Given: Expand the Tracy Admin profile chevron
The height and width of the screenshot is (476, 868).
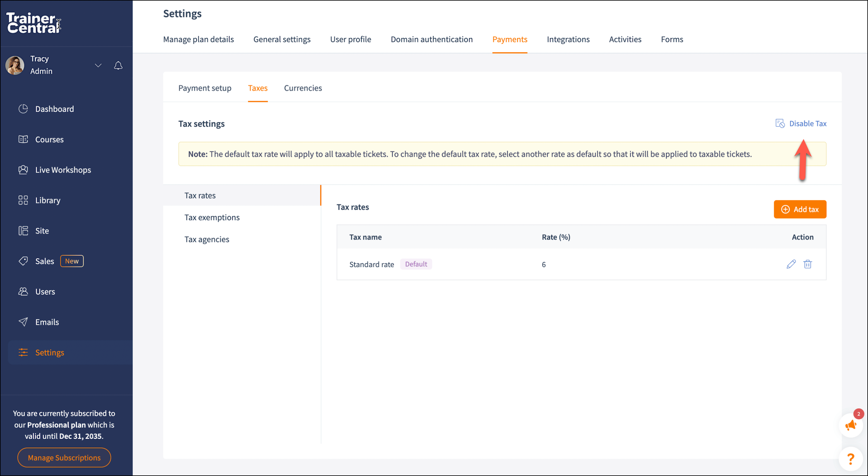Looking at the screenshot, I should (x=98, y=65).
